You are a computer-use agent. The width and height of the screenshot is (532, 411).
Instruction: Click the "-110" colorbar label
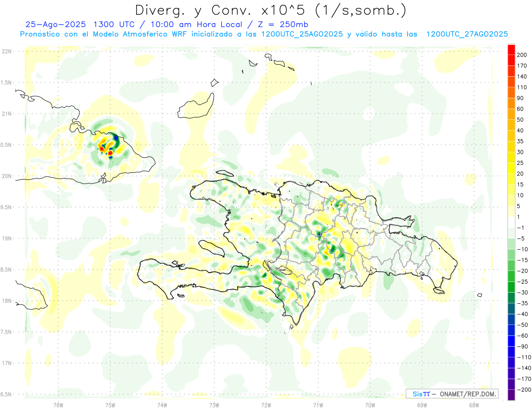[x=524, y=357]
